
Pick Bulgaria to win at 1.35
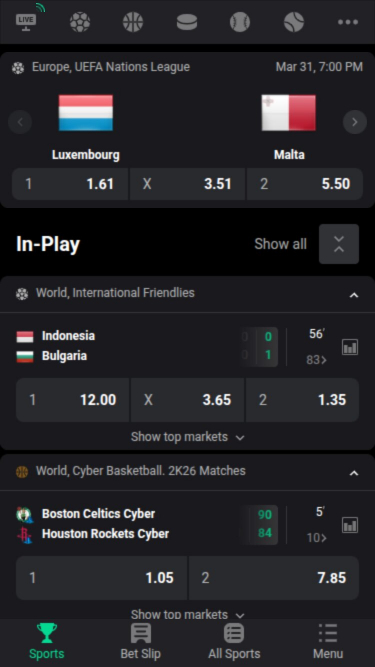(x=302, y=400)
